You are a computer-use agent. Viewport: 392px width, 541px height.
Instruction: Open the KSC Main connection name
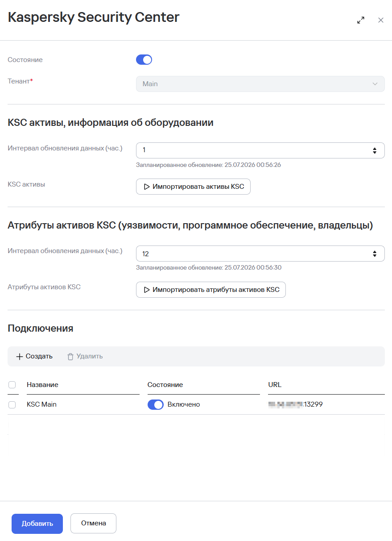click(41, 404)
